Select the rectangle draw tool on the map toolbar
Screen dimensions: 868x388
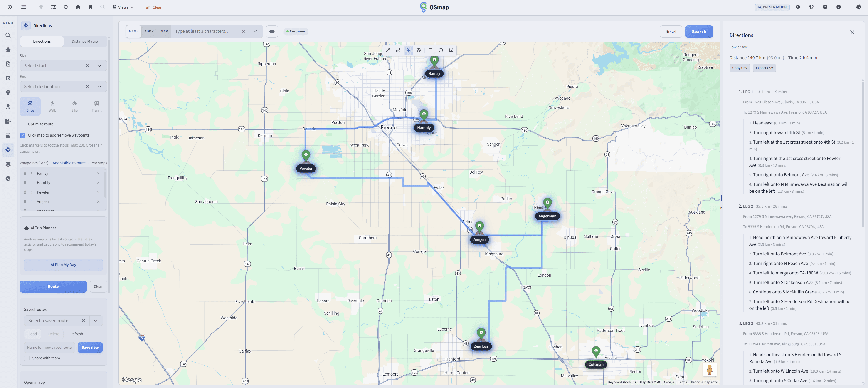tap(430, 50)
